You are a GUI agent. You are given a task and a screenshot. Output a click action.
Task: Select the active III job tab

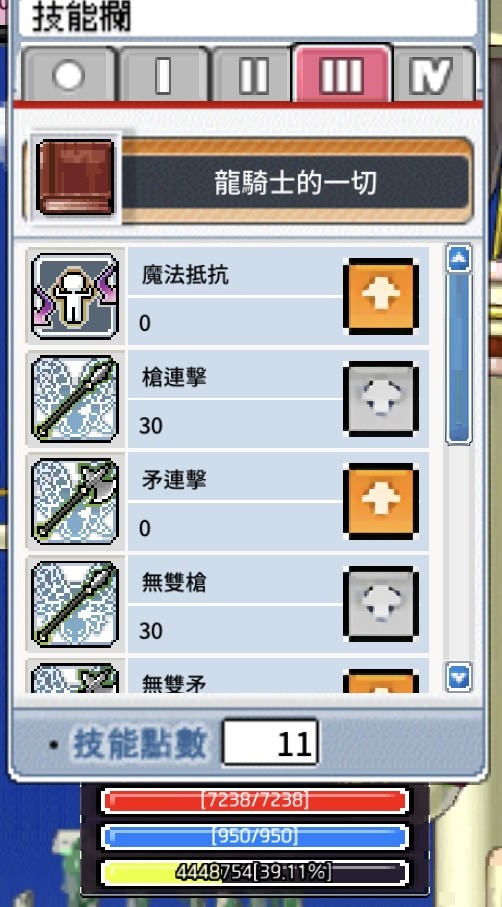click(342, 74)
